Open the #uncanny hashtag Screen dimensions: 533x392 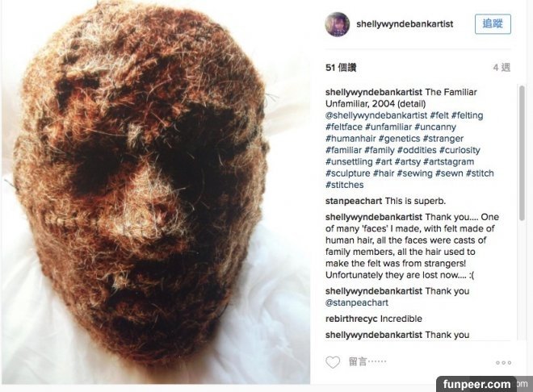[x=435, y=127]
